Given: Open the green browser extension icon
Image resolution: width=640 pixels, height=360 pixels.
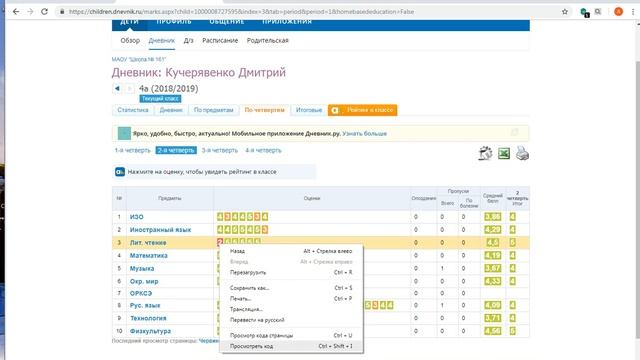Looking at the screenshot, I should [x=584, y=12].
